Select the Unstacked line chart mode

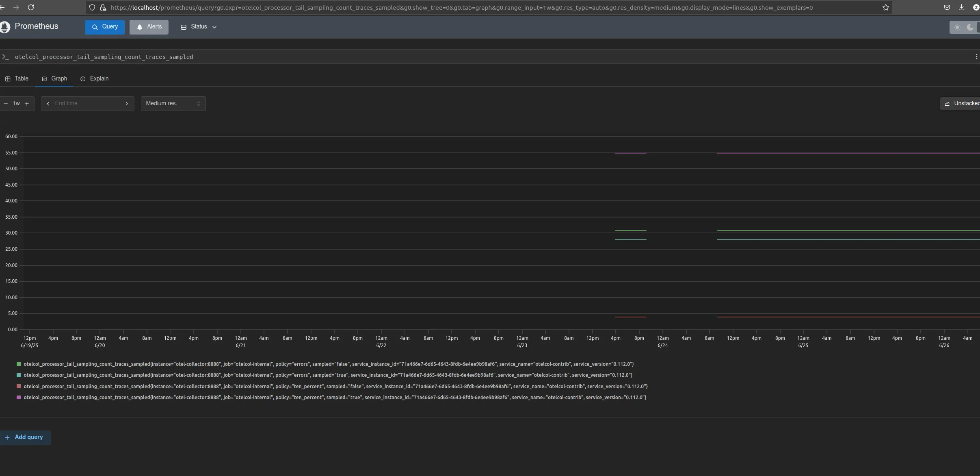(x=961, y=104)
